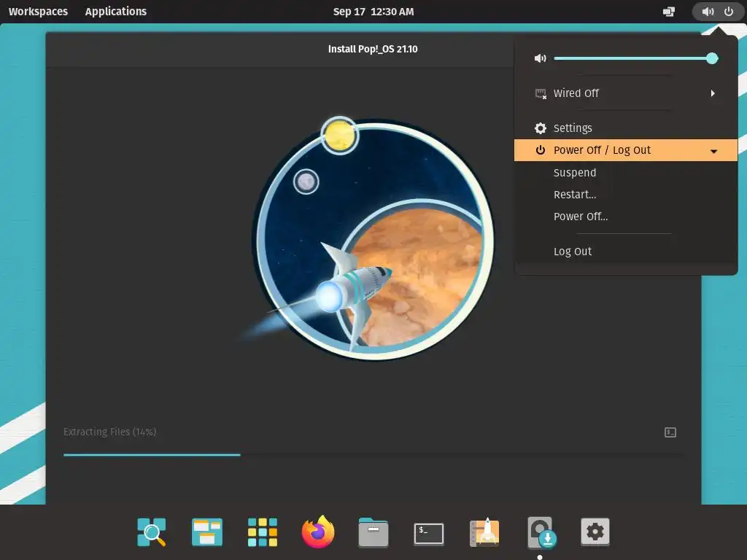Expand the Wired Off submenu arrow
Image resolution: width=747 pixels, height=560 pixels.
coord(713,93)
